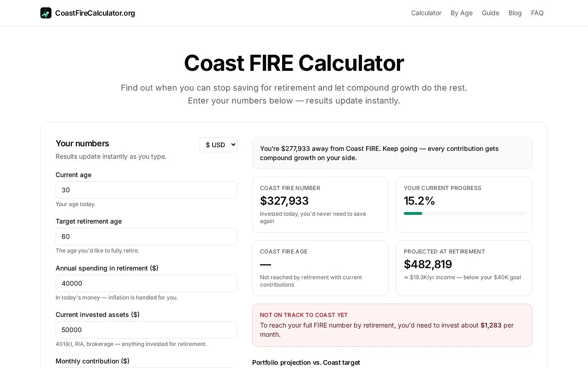Visit the Blog nav link

tap(515, 13)
